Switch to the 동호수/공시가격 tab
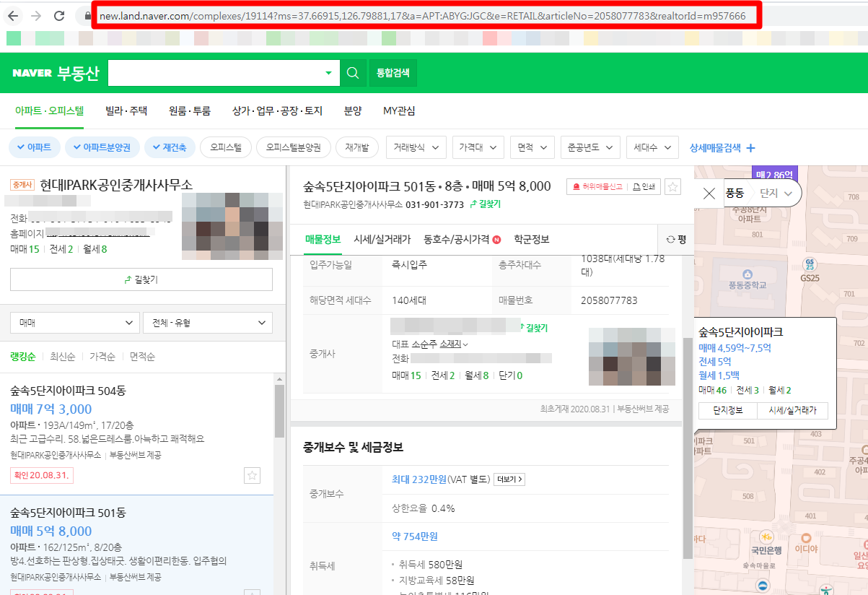868x595 pixels. pyautogui.click(x=463, y=239)
